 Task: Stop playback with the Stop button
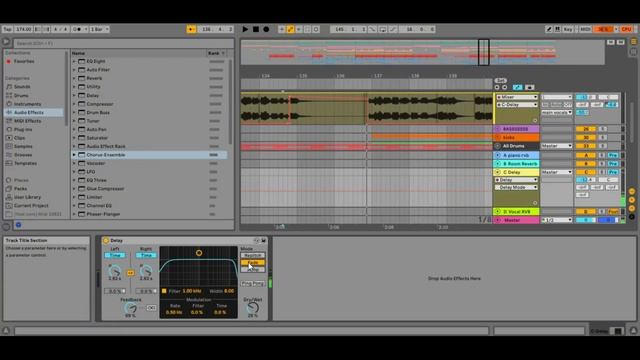pyautogui.click(x=256, y=29)
